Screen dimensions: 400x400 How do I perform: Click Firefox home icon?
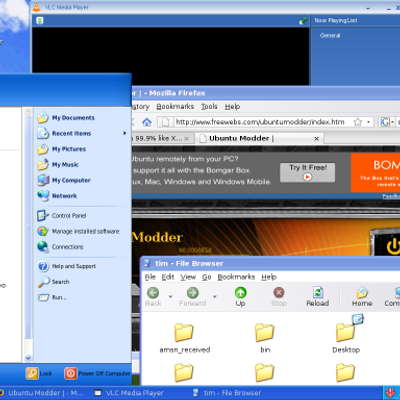147,122
